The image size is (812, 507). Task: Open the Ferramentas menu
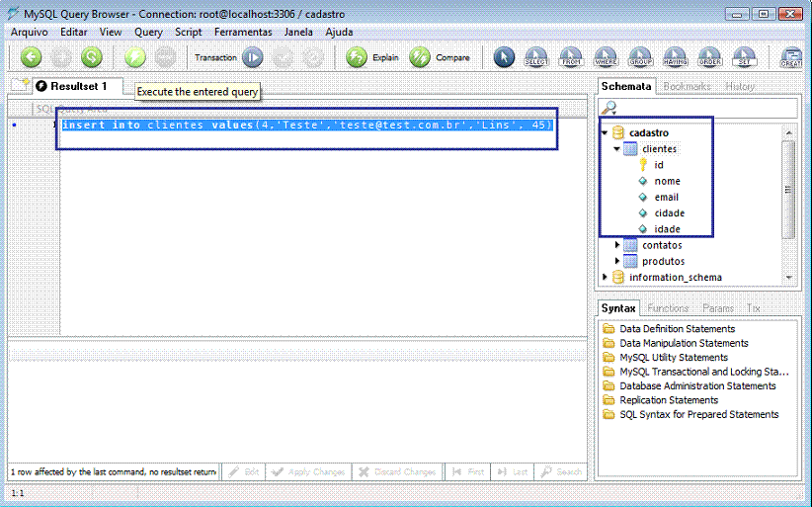click(243, 32)
